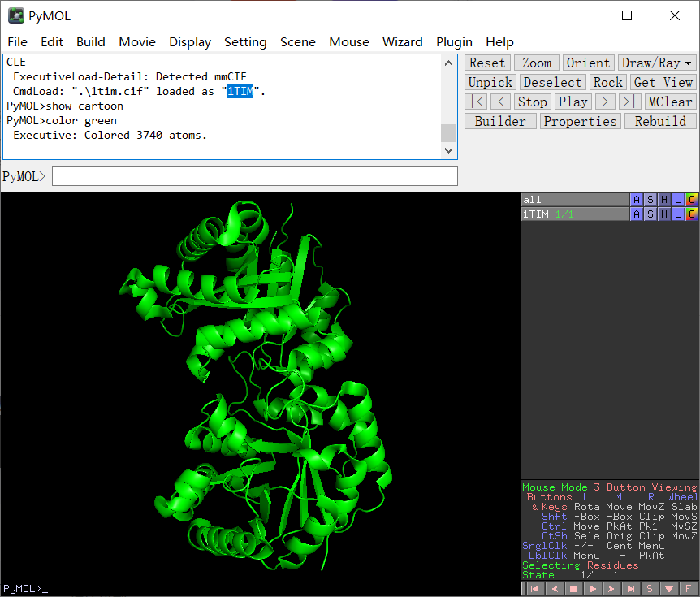
Task: Step forward one frame in bottom playback bar
Action: pos(611,589)
